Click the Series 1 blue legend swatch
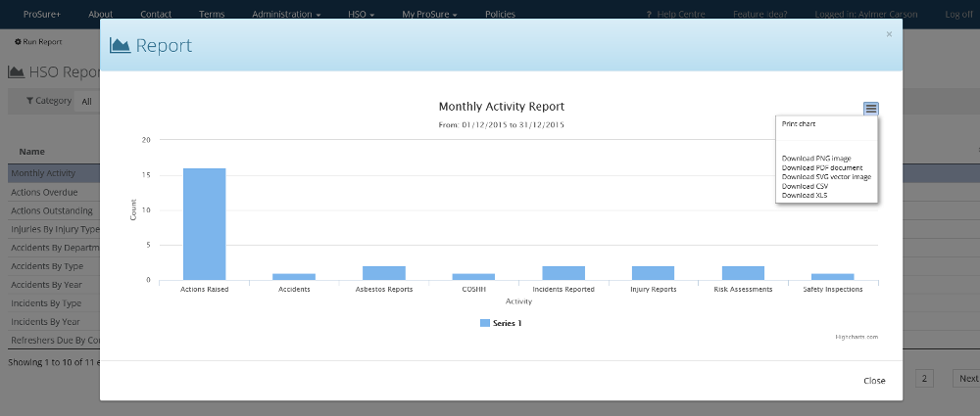 click(485, 323)
